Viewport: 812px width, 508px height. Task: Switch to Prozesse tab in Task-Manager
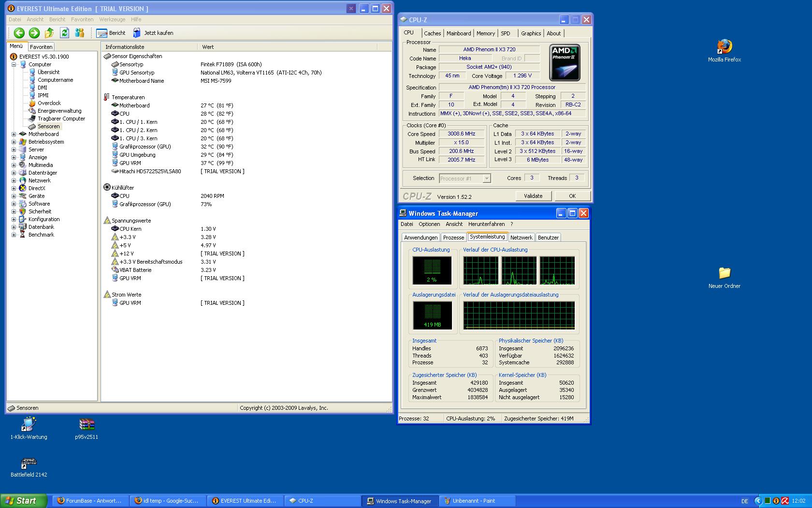click(453, 238)
